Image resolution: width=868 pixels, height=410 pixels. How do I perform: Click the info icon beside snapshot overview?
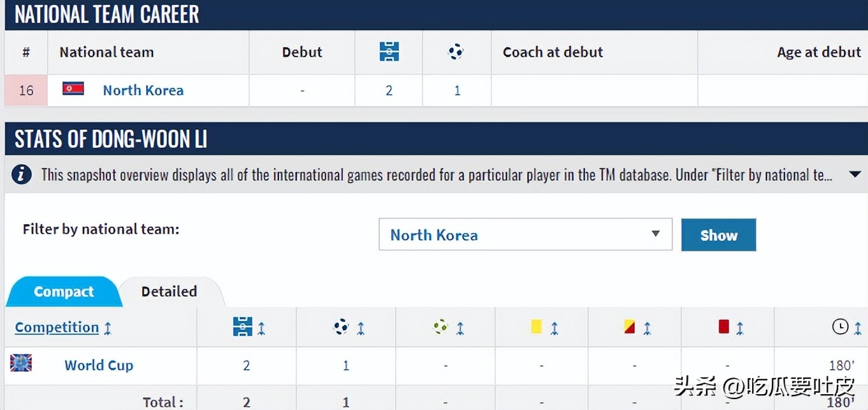tap(22, 174)
